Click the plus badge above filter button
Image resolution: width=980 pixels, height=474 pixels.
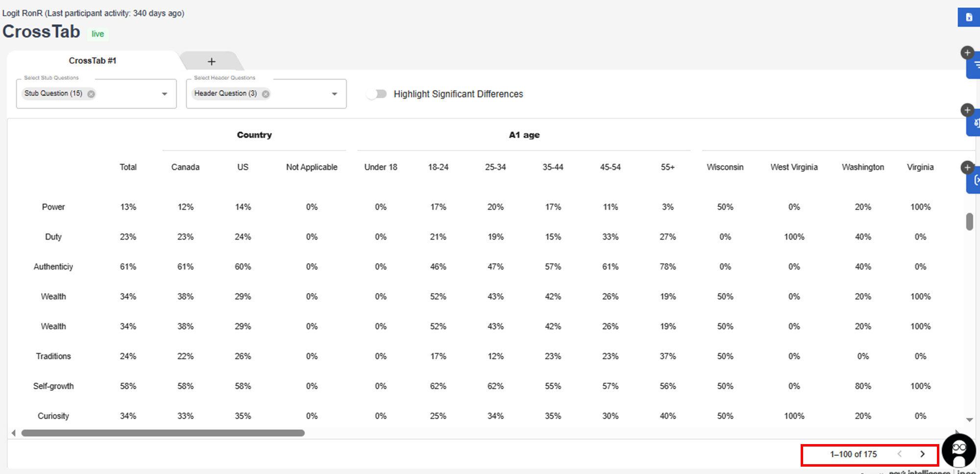point(967,53)
